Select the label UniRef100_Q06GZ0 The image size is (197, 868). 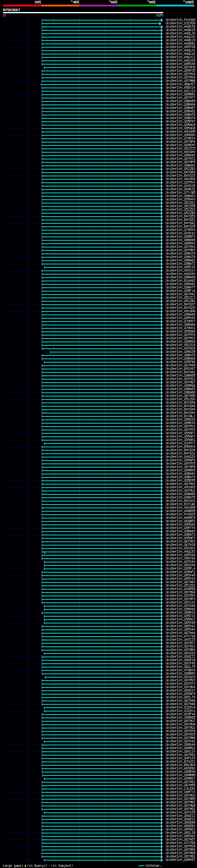[180, 457]
